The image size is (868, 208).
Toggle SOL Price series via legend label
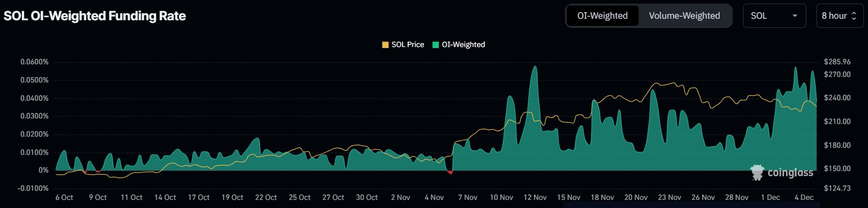coord(407,45)
